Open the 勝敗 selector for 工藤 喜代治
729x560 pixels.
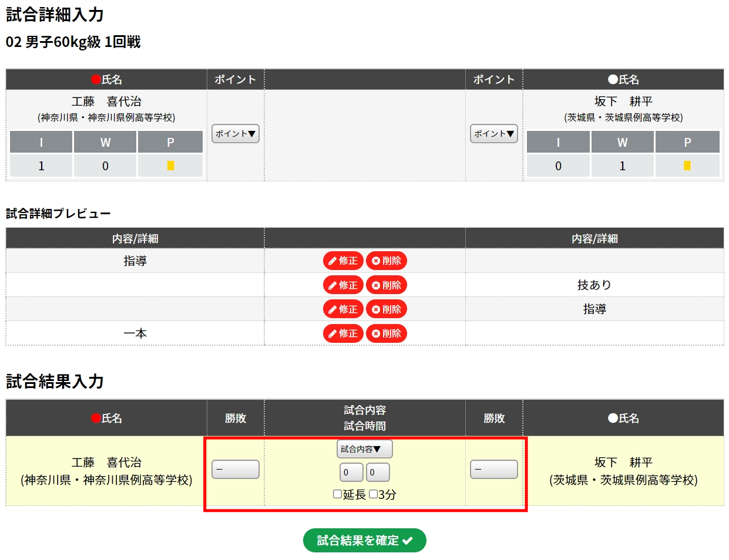pos(236,470)
